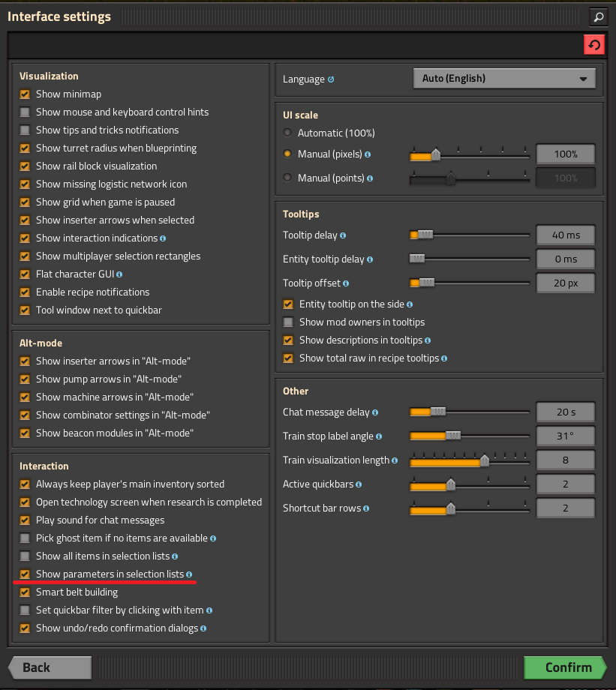Uncheck the Show minimap checkbox
This screenshot has height=690, width=616.
25,94
